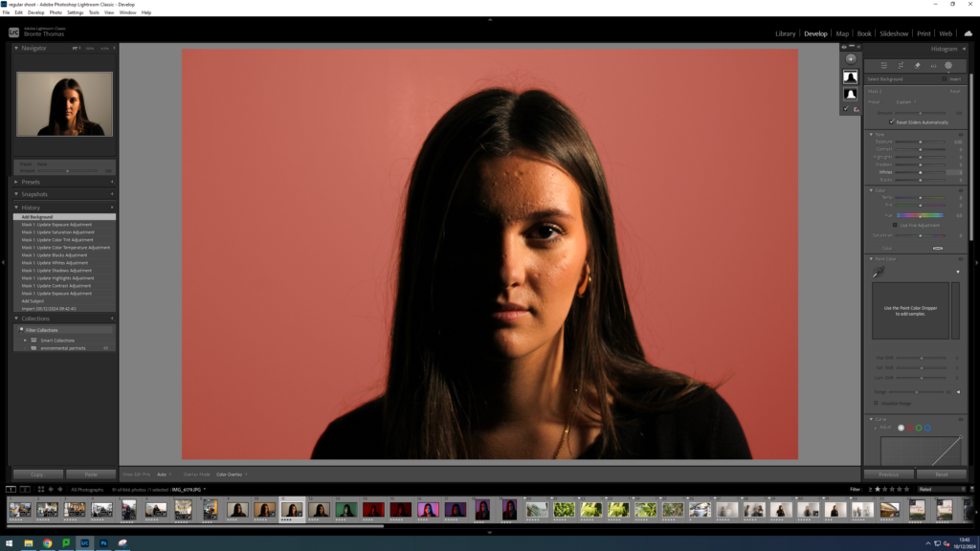Select the Crop overlay tool
Image resolution: width=980 pixels, height=551 pixels.
tap(901, 66)
